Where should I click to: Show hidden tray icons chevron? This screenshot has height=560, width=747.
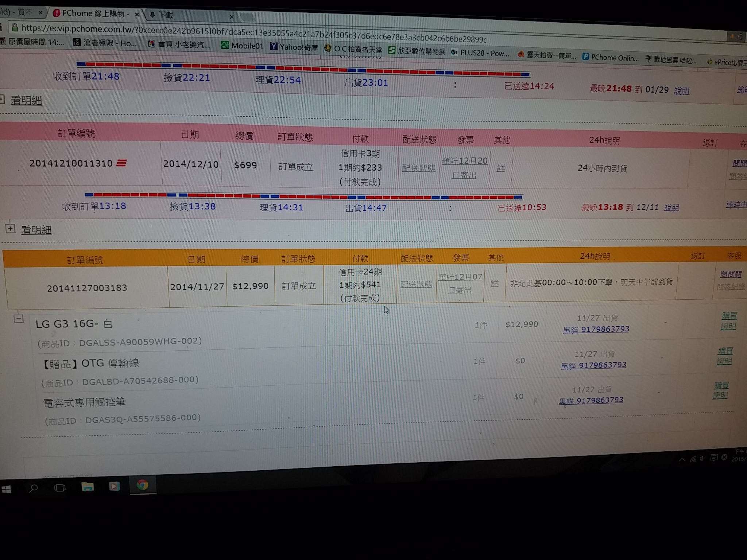pyautogui.click(x=682, y=459)
